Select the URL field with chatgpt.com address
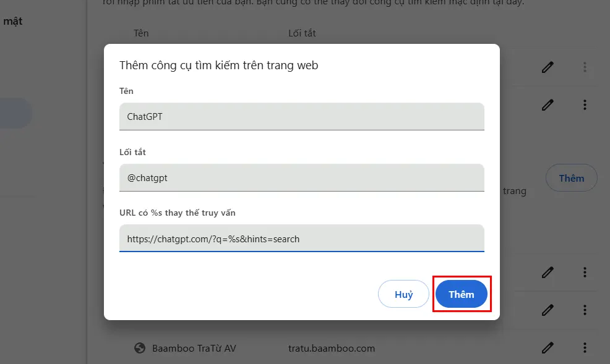The width and height of the screenshot is (610, 364). 301,238
